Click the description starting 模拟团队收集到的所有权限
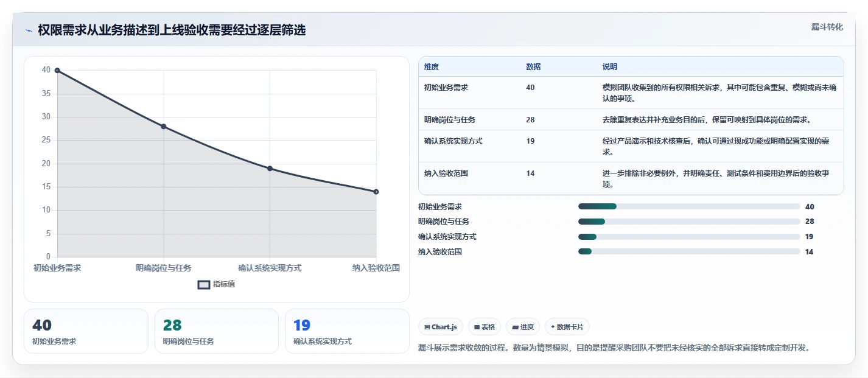Screen dimensions: 868x378 (x=720, y=93)
